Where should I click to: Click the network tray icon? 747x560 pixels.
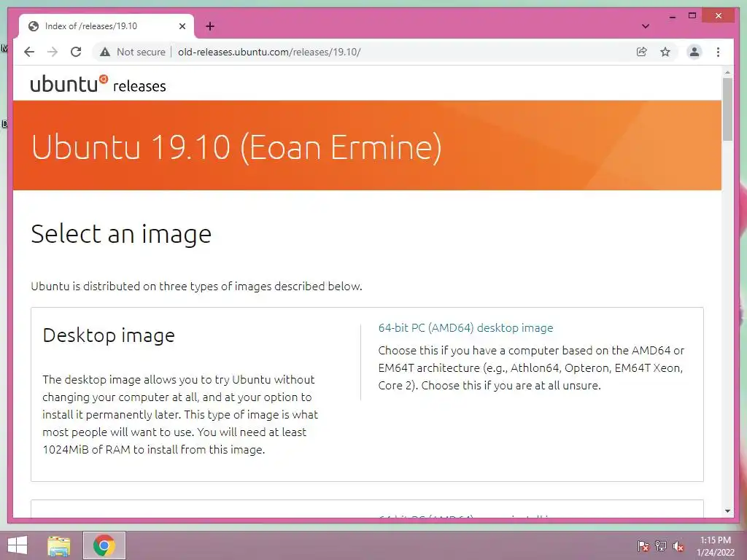click(x=661, y=546)
